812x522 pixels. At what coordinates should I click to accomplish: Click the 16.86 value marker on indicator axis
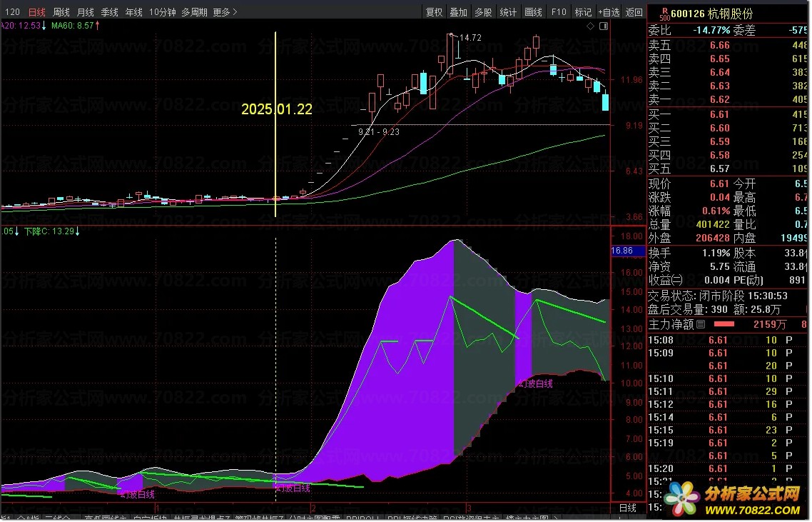(622, 251)
